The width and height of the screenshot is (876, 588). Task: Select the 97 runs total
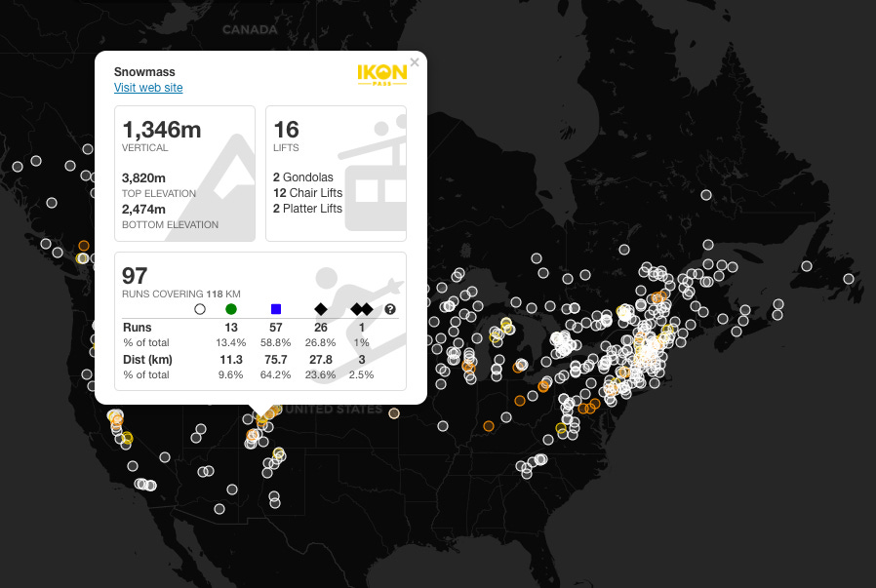coord(135,276)
